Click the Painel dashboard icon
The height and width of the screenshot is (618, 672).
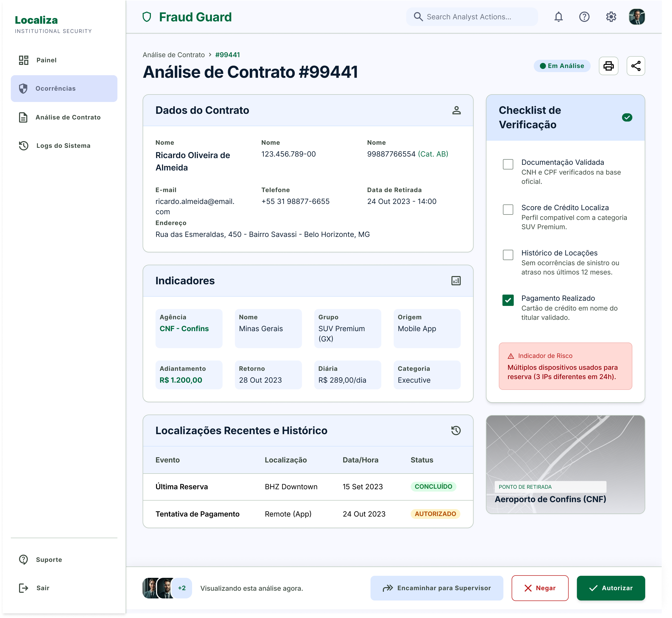coord(23,60)
